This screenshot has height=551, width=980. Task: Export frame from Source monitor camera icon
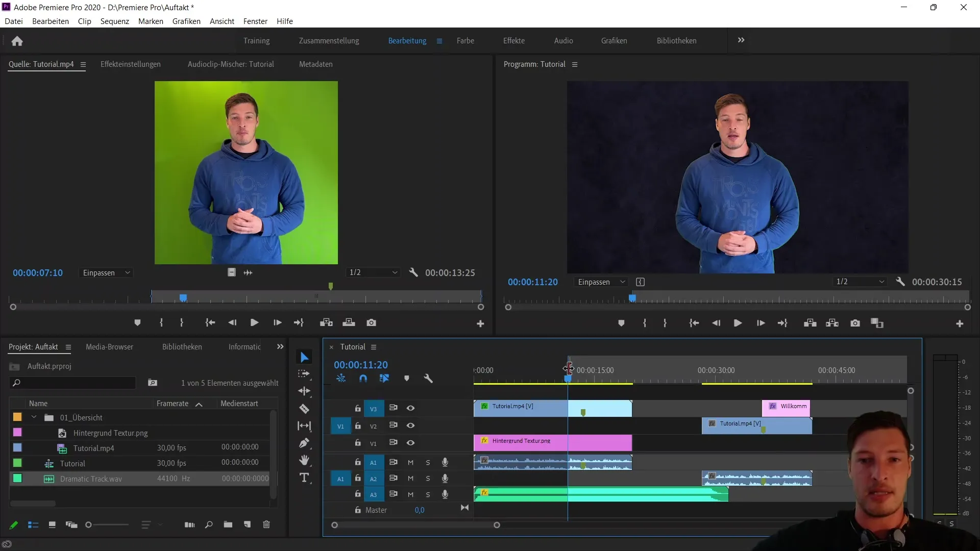click(x=371, y=322)
